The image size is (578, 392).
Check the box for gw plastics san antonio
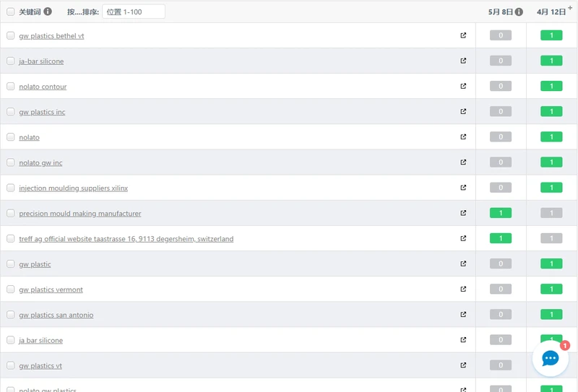coord(11,315)
